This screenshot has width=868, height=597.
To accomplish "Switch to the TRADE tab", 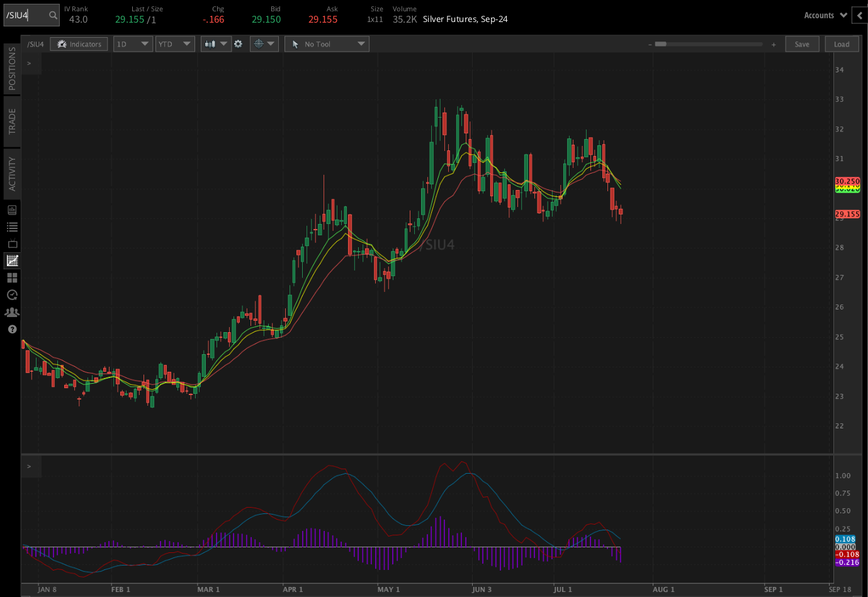I will point(11,120).
